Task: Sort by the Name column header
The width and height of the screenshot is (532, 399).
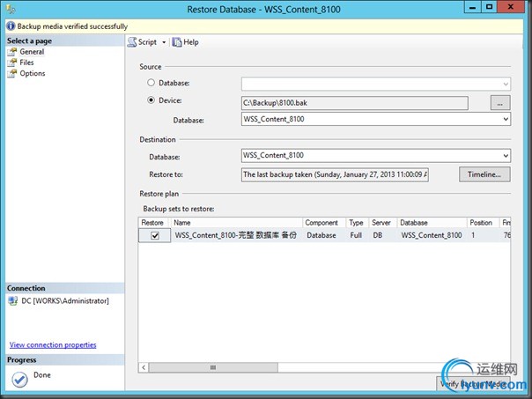Action: click(x=236, y=223)
